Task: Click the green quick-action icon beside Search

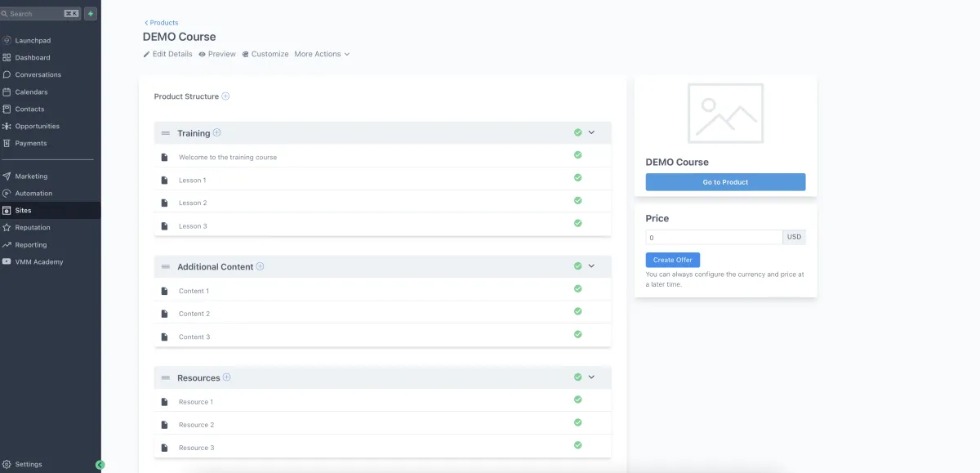Action: click(x=91, y=14)
